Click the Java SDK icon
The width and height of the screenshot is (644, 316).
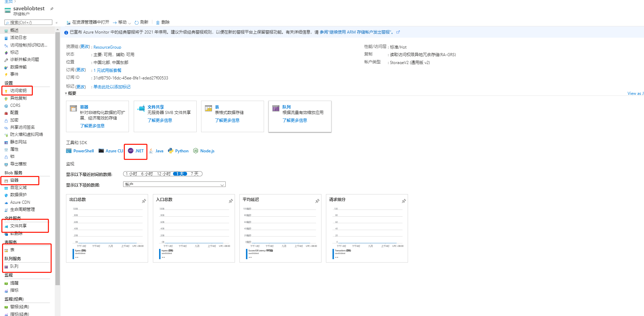click(x=156, y=151)
